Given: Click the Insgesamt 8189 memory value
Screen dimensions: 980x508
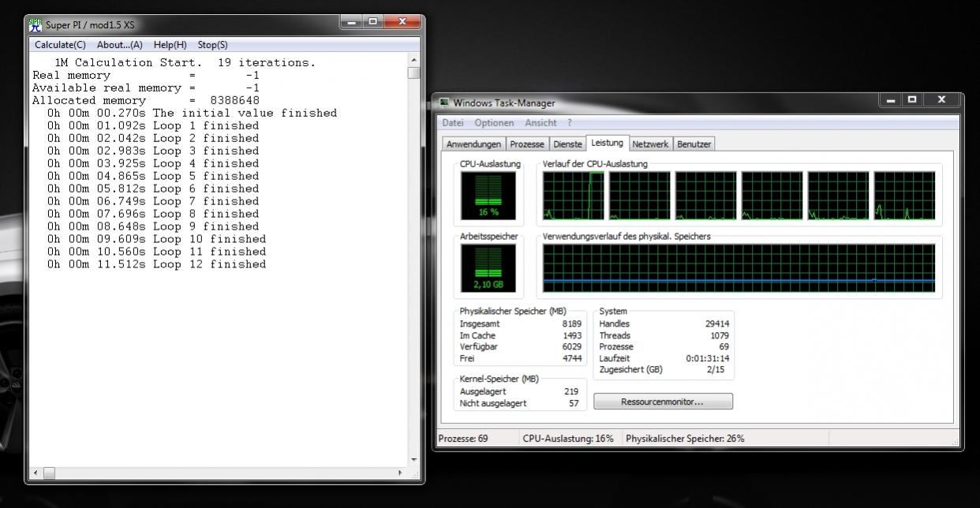Looking at the screenshot, I should pos(571,324).
